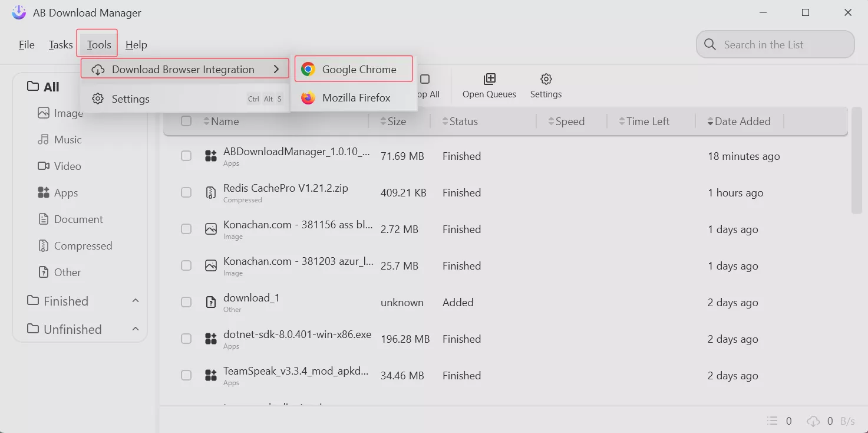Choose Settings from the Tools menu

tap(131, 99)
